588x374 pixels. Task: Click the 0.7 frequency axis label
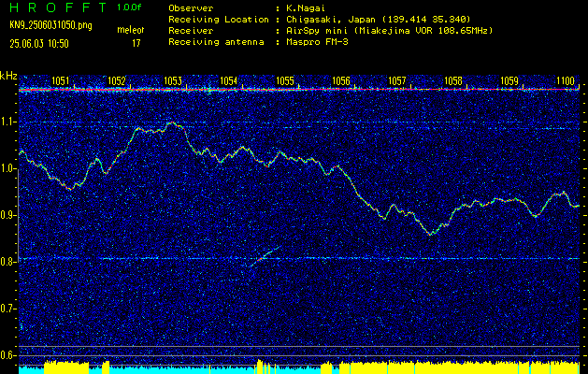tap(7, 309)
